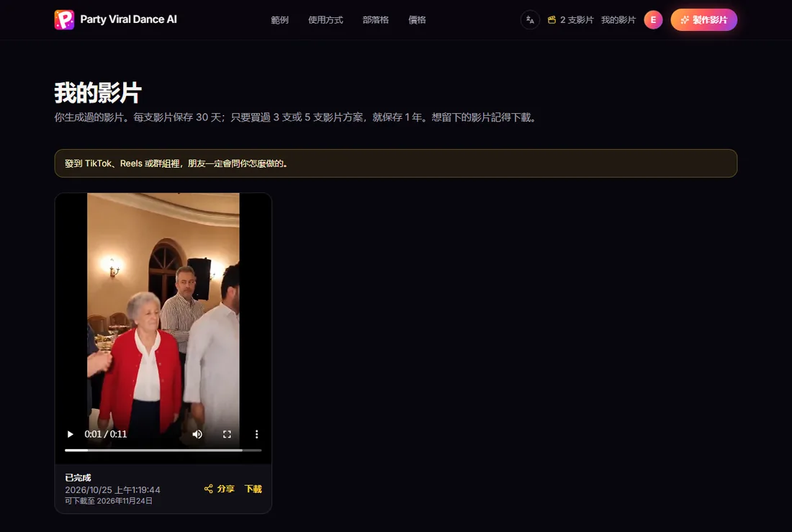Viewport: 792px width, 532px height.
Task: Click the share icon next to 分享
Action: (208, 489)
